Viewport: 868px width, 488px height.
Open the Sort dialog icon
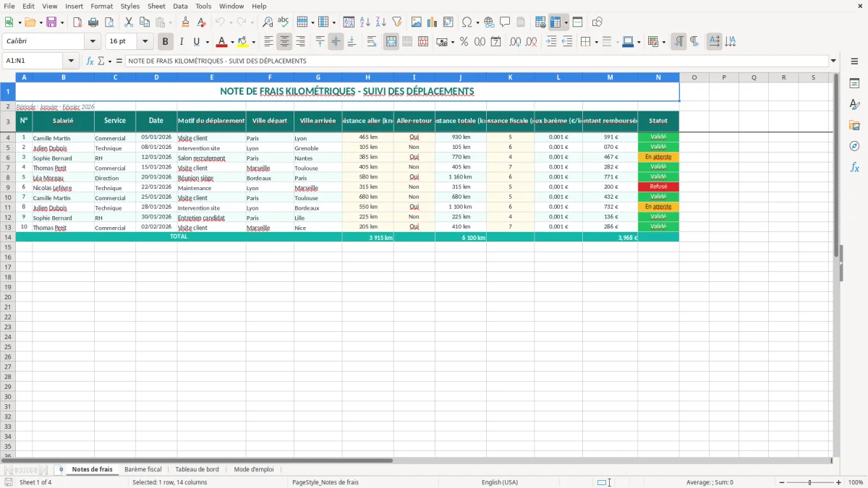click(349, 22)
